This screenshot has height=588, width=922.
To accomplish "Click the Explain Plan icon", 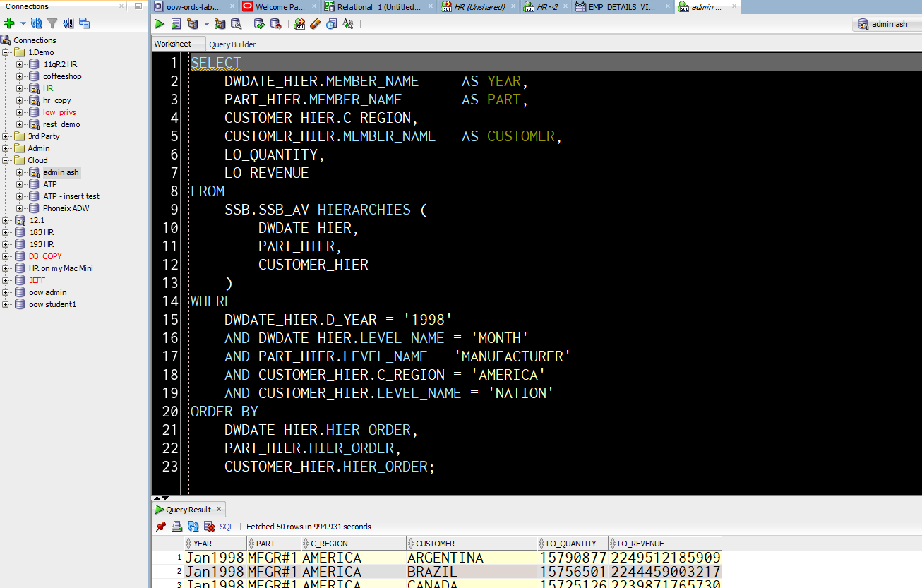I will pos(193,23).
